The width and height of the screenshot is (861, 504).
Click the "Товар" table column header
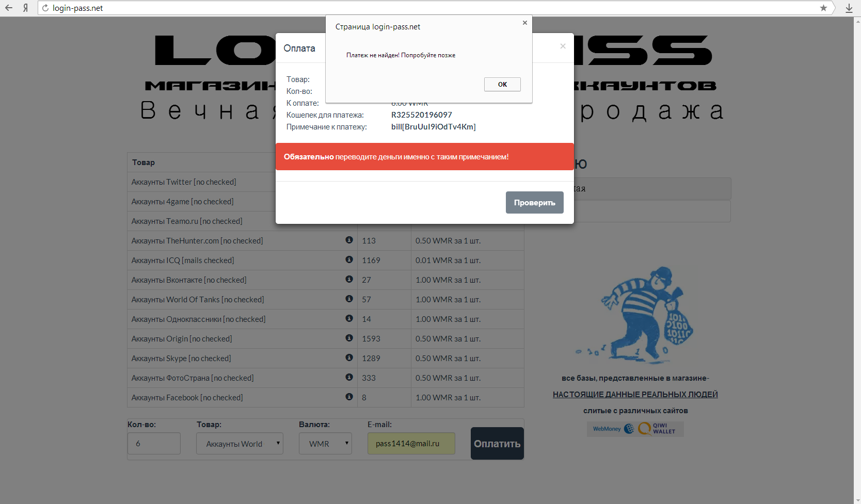click(143, 162)
